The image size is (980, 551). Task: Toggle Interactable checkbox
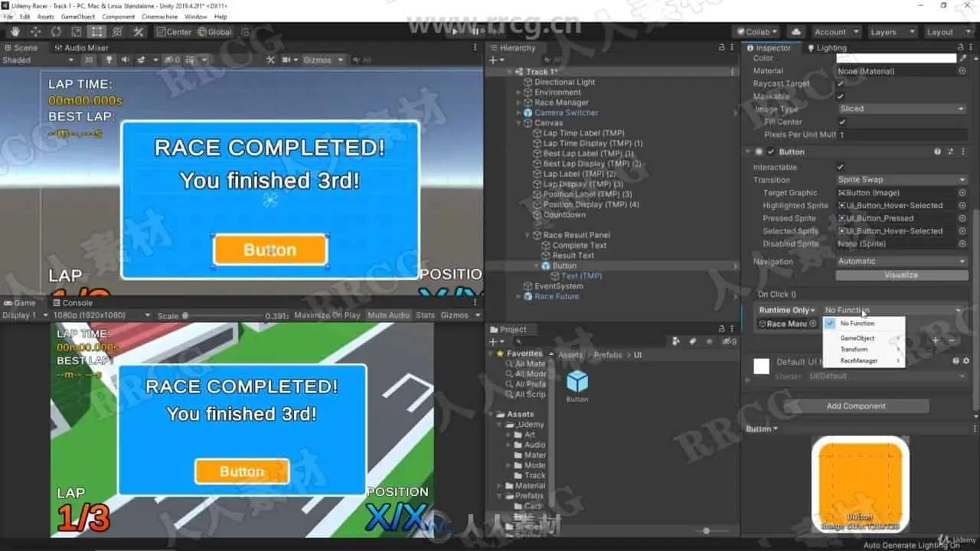point(841,167)
